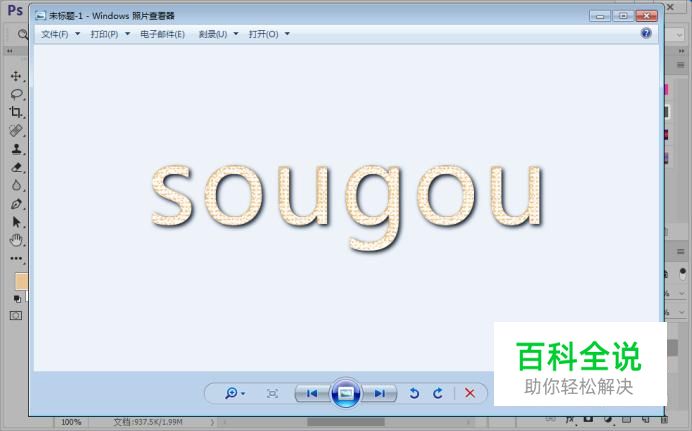This screenshot has width=692, height=431.
Task: Select the Blur droplet tool
Action: click(16, 185)
